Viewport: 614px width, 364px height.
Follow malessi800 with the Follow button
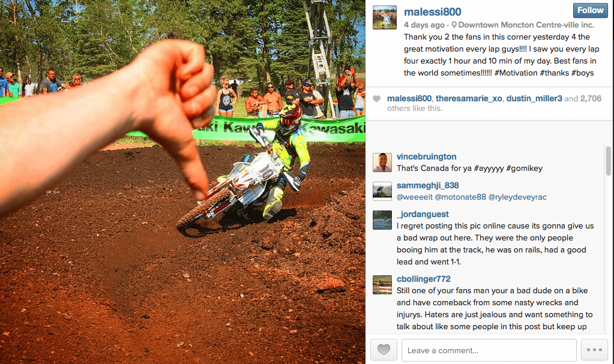pos(591,11)
